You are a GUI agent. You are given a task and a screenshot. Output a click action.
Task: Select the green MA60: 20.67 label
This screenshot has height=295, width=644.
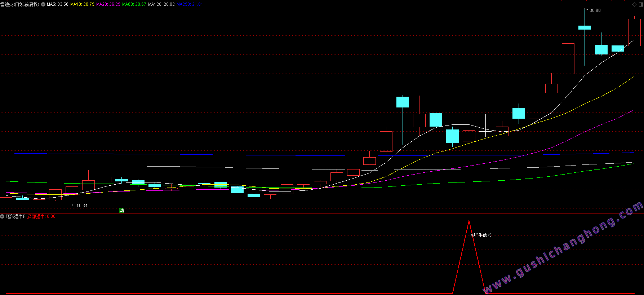pyautogui.click(x=134, y=4)
